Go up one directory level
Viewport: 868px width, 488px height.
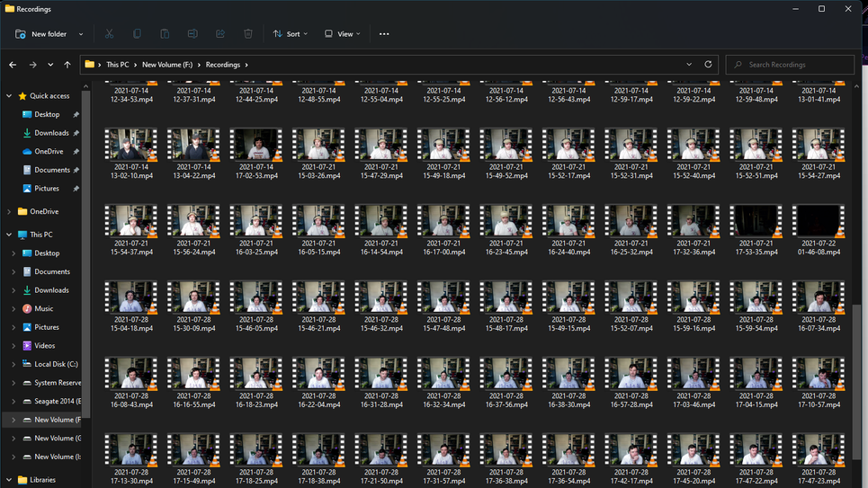[67, 65]
